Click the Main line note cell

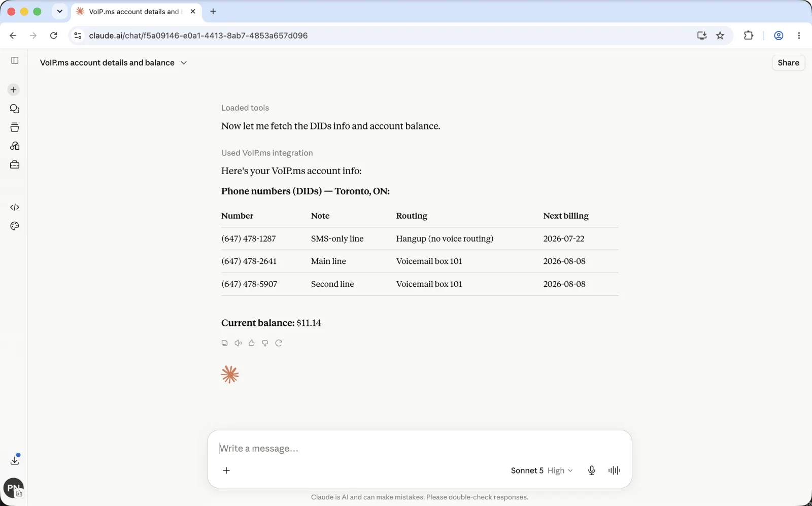pyautogui.click(x=328, y=261)
